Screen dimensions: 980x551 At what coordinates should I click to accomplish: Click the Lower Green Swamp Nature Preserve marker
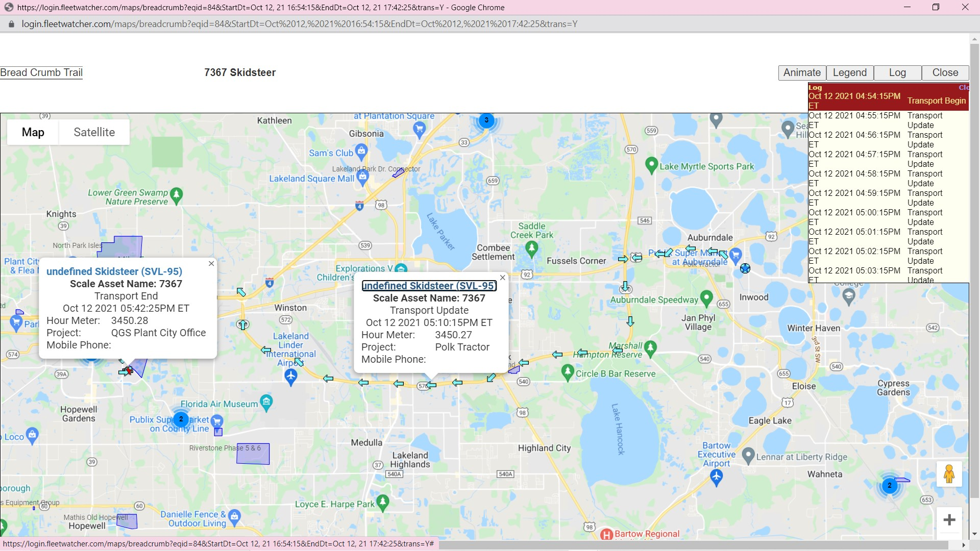tap(176, 196)
